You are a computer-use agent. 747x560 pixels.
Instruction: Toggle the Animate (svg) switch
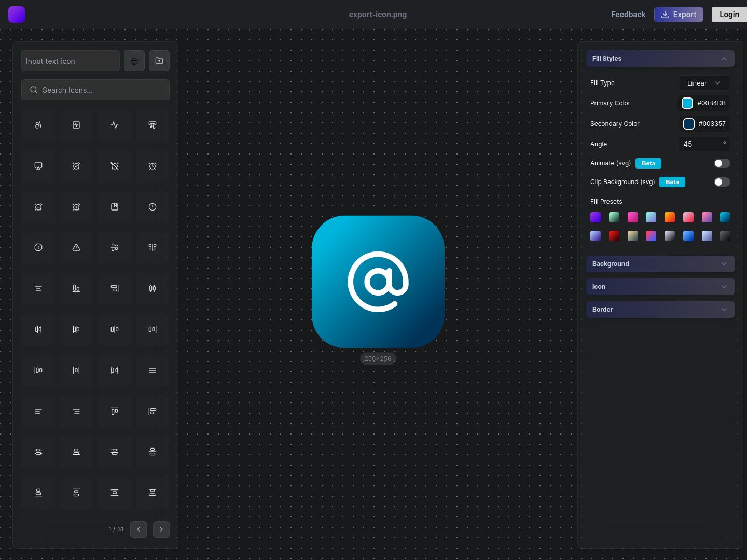point(722,163)
